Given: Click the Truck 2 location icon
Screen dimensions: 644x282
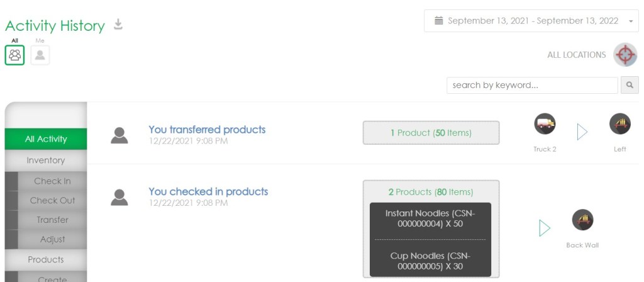Looking at the screenshot, I should [x=545, y=124].
